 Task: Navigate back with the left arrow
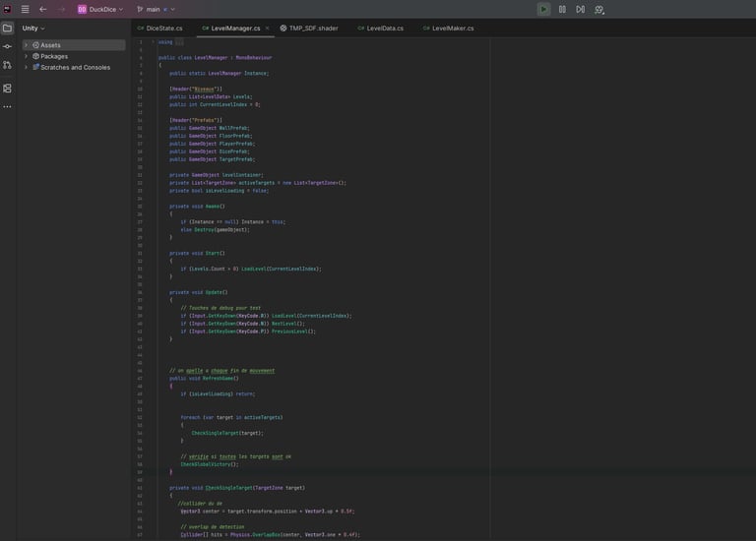coord(42,9)
